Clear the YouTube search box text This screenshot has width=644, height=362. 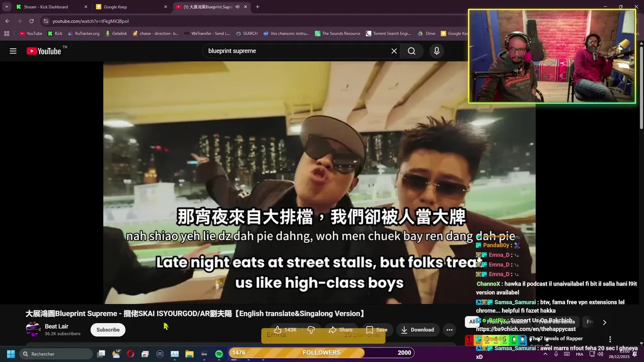click(394, 51)
